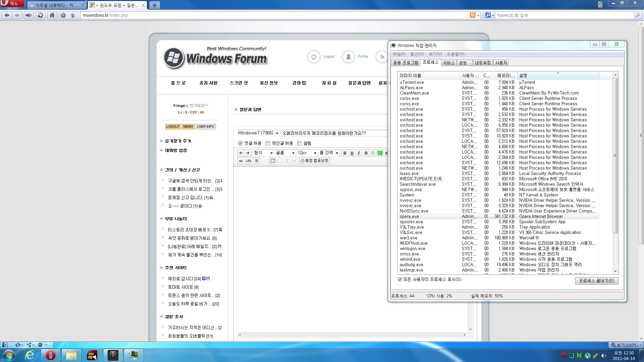Click Opera fast-forward navigation button
Image resolution: width=644 pixels, height=362 pixels.
coord(29,15)
